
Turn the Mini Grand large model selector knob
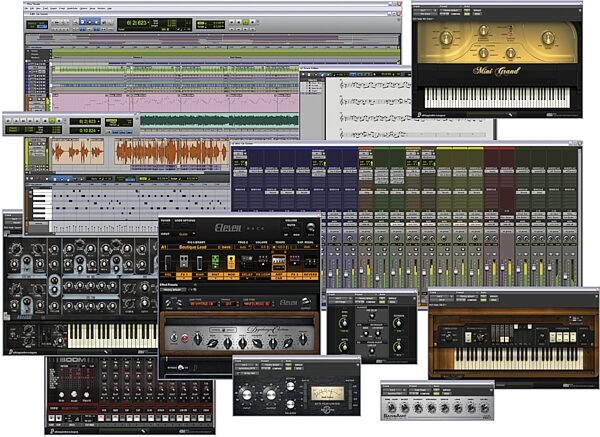(x=446, y=38)
